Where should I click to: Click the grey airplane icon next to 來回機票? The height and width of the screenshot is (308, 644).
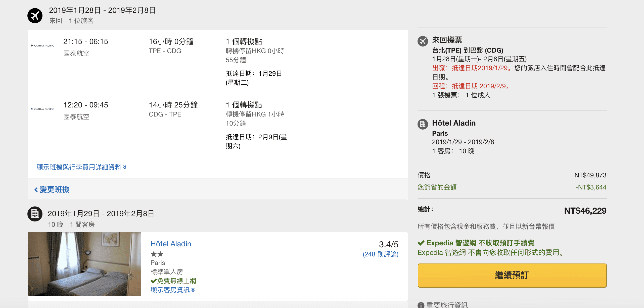coord(423,41)
